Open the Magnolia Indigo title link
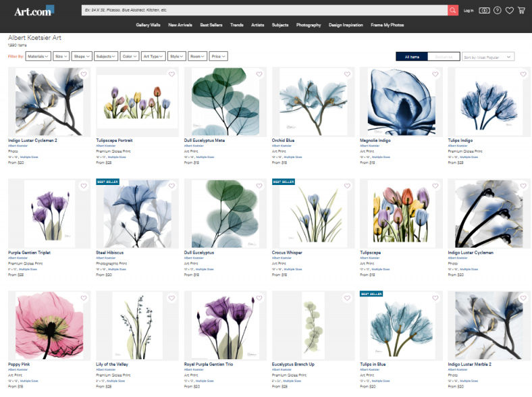The height and width of the screenshot is (397, 532). (x=375, y=140)
